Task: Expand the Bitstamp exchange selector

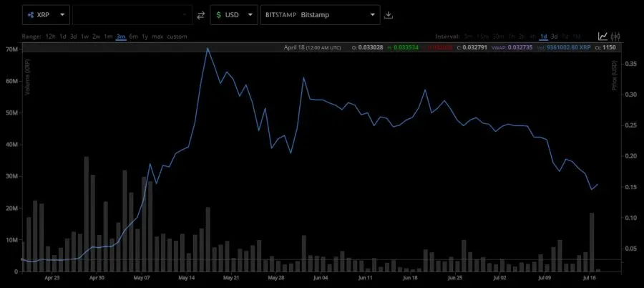Action: [x=373, y=14]
